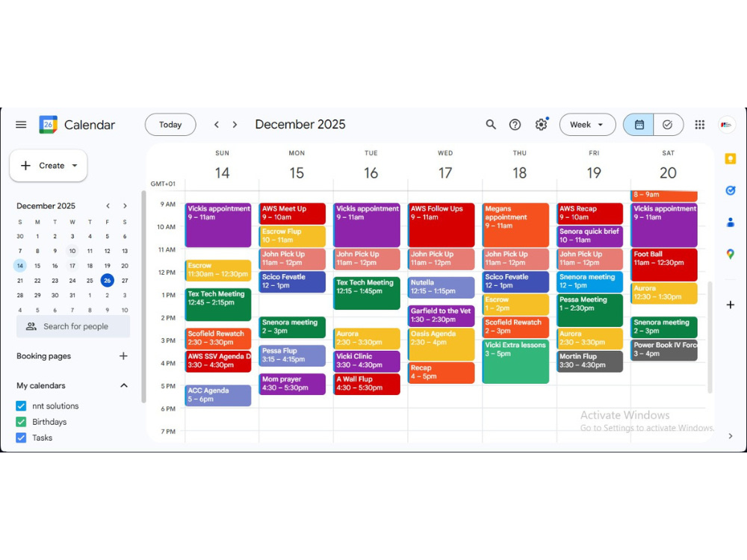Open Recap event on Wednesday
This screenshot has width=747, height=560.
pyautogui.click(x=441, y=373)
